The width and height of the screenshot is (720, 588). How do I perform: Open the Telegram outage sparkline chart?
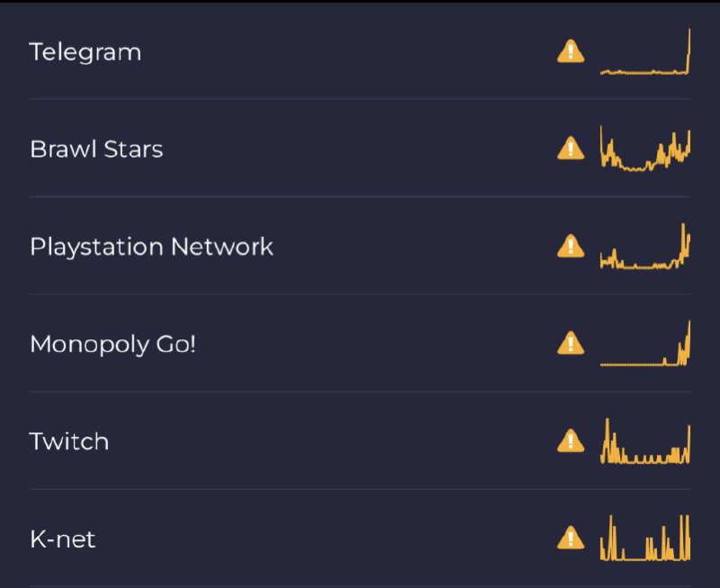pos(645,53)
